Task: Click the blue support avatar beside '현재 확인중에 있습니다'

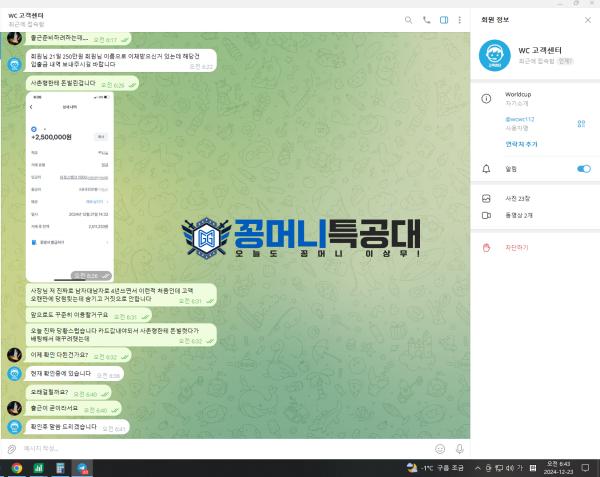Action: pos(15,374)
